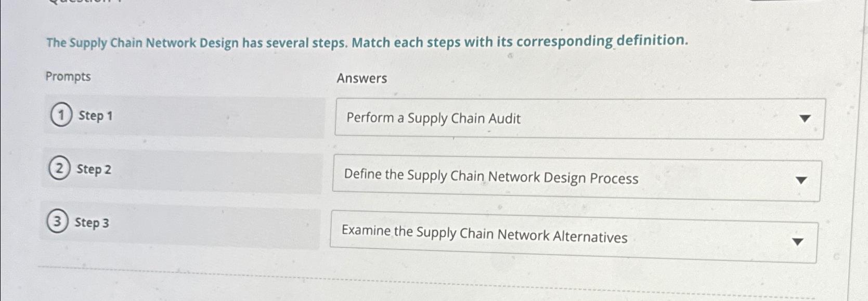The height and width of the screenshot is (301, 868).
Task: Select 'Define the Supply Chain Network Design Process'
Action: tap(492, 179)
